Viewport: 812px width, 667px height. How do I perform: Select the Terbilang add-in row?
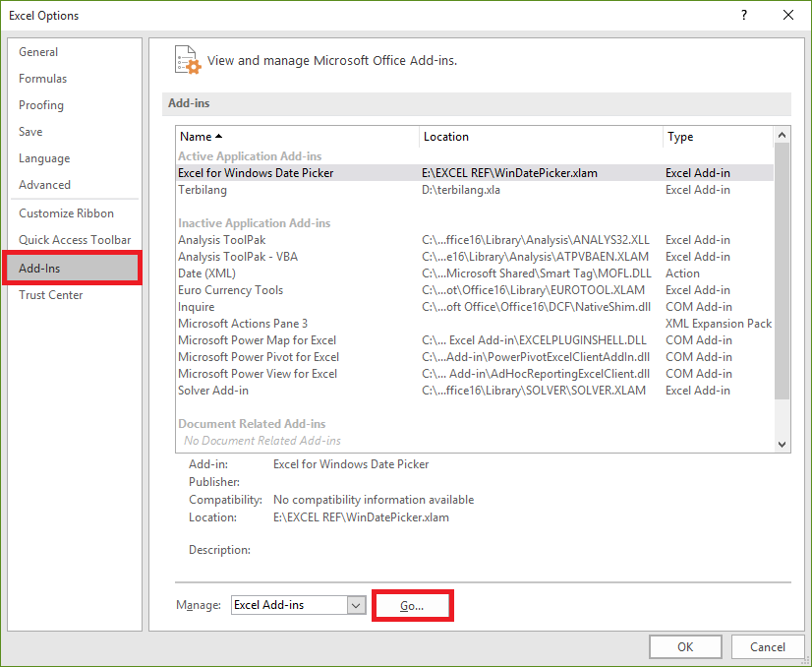click(x=475, y=190)
